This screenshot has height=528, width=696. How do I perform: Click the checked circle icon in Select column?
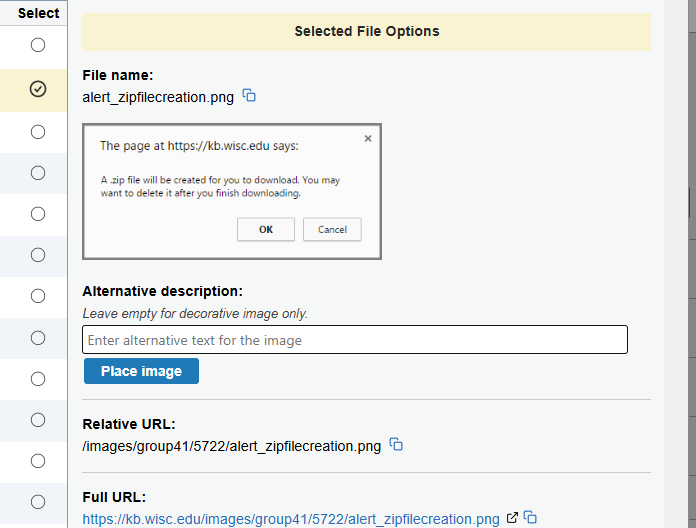coord(38,90)
